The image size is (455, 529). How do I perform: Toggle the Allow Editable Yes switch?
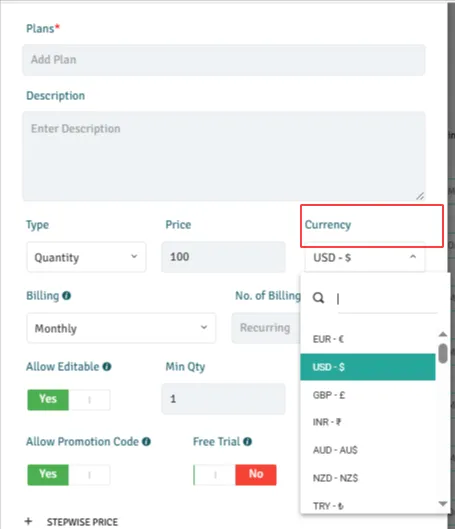pos(69,399)
